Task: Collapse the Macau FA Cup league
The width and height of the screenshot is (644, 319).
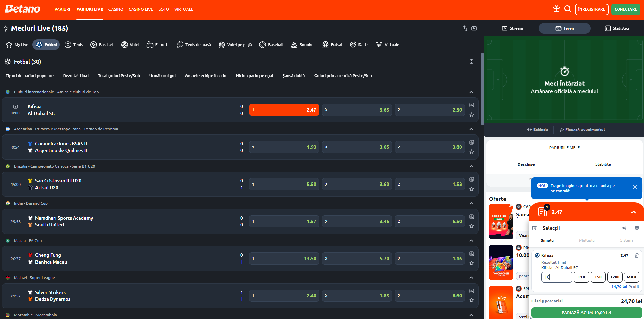Action: 471,241
